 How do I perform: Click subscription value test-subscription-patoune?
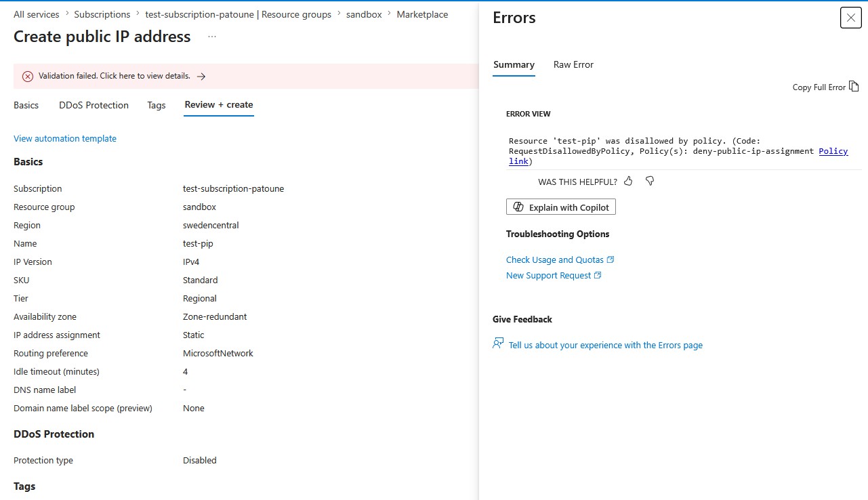point(233,188)
